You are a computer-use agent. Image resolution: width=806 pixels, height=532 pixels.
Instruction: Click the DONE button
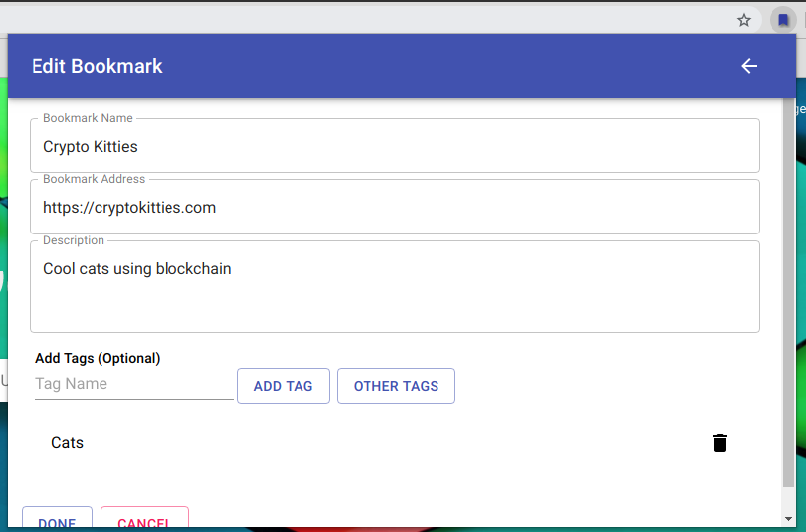point(57,518)
